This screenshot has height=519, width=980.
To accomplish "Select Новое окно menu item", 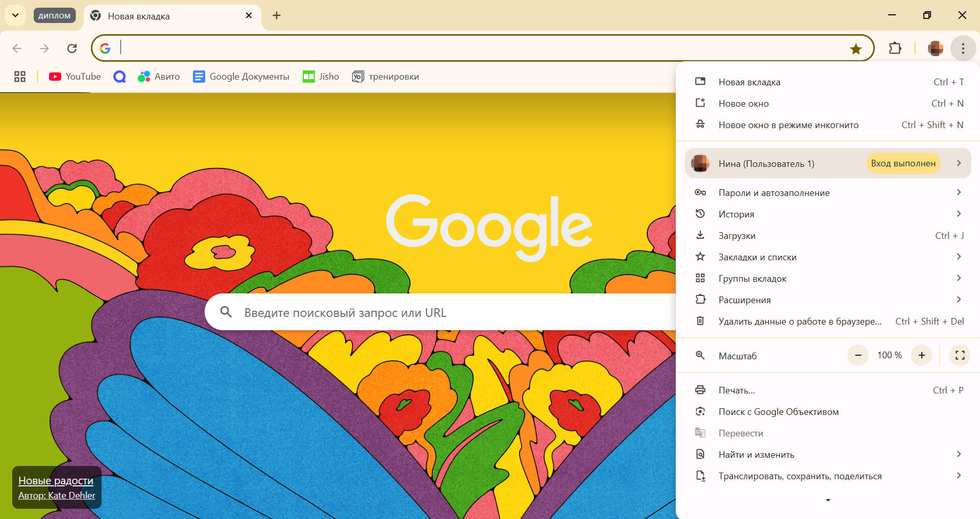I will (x=828, y=103).
